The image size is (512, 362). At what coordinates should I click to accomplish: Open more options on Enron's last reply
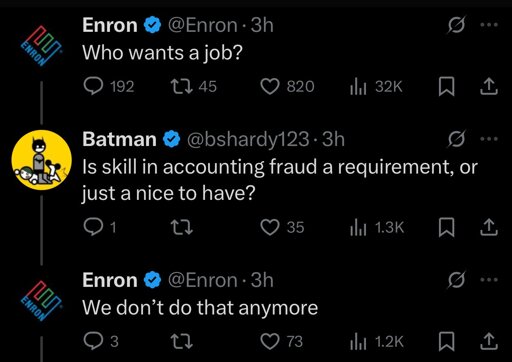489,280
